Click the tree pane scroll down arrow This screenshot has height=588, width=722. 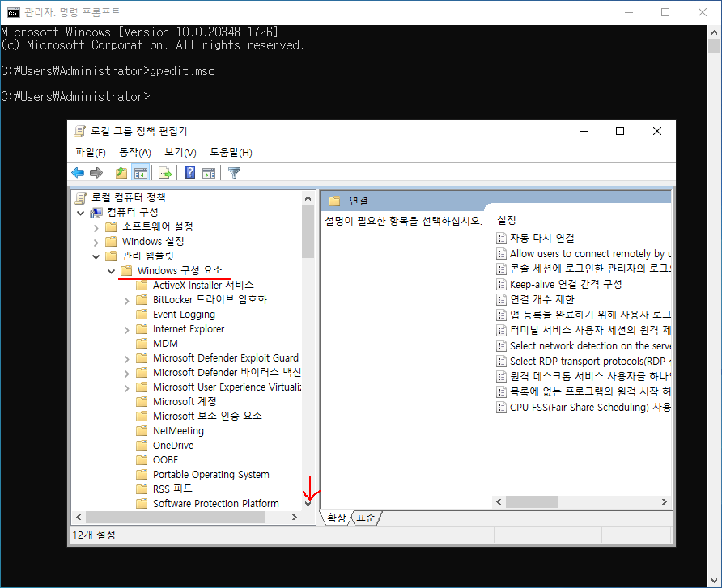pos(308,503)
